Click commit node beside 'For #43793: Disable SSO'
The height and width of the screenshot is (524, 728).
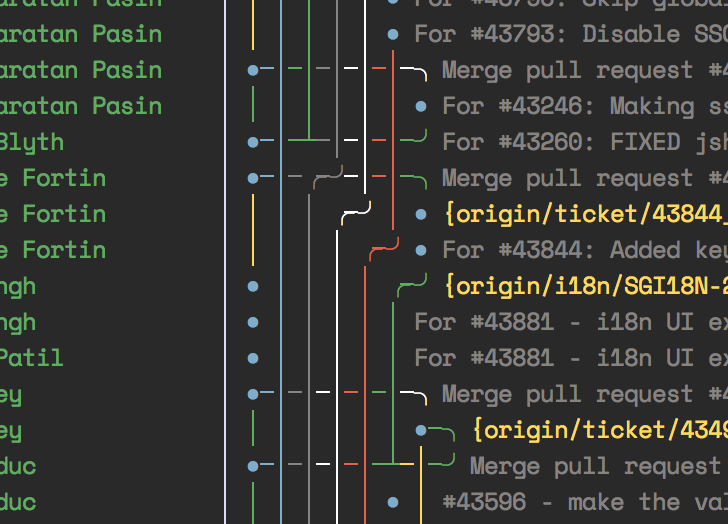[393, 34]
